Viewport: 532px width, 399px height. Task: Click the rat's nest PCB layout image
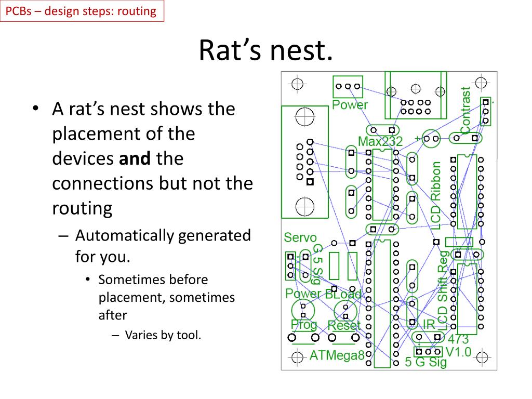click(x=389, y=220)
